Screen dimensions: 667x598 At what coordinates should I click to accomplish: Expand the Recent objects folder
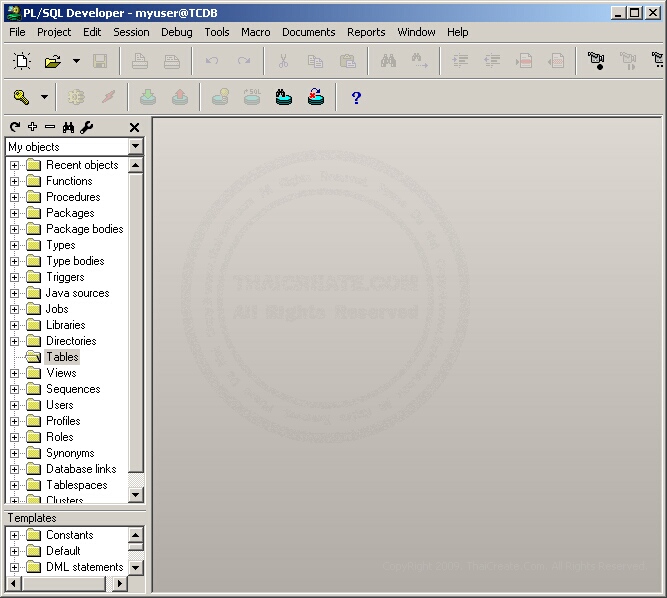click(x=14, y=165)
